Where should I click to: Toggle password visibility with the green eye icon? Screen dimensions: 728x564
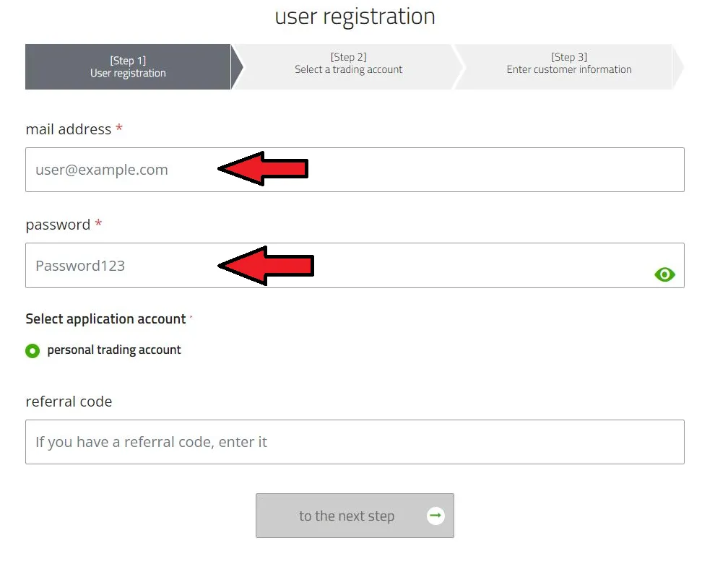664,274
